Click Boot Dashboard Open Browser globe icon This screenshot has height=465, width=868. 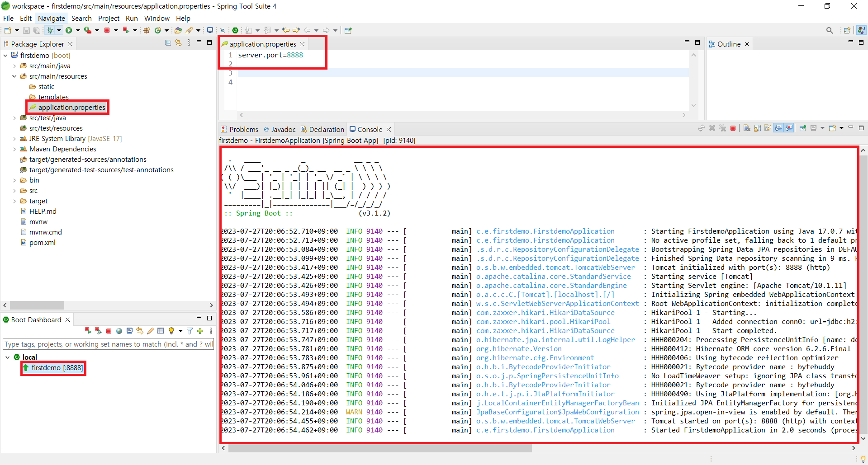pyautogui.click(x=119, y=331)
